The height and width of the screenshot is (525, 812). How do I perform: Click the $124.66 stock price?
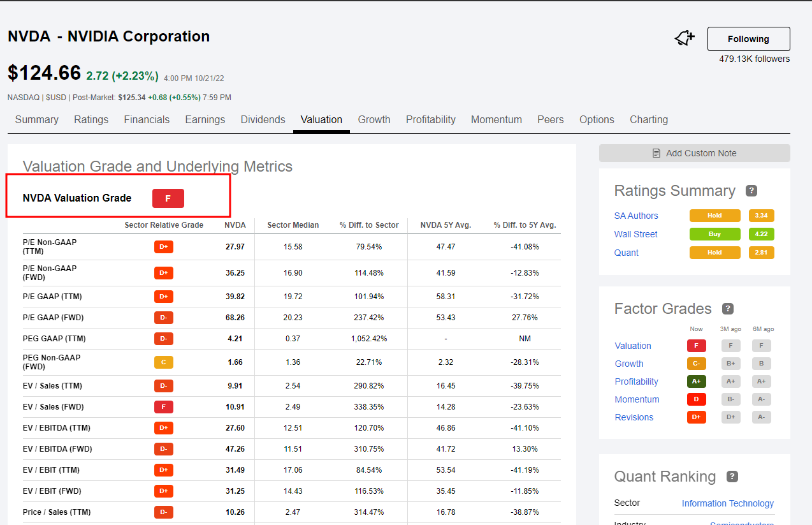pyautogui.click(x=44, y=73)
